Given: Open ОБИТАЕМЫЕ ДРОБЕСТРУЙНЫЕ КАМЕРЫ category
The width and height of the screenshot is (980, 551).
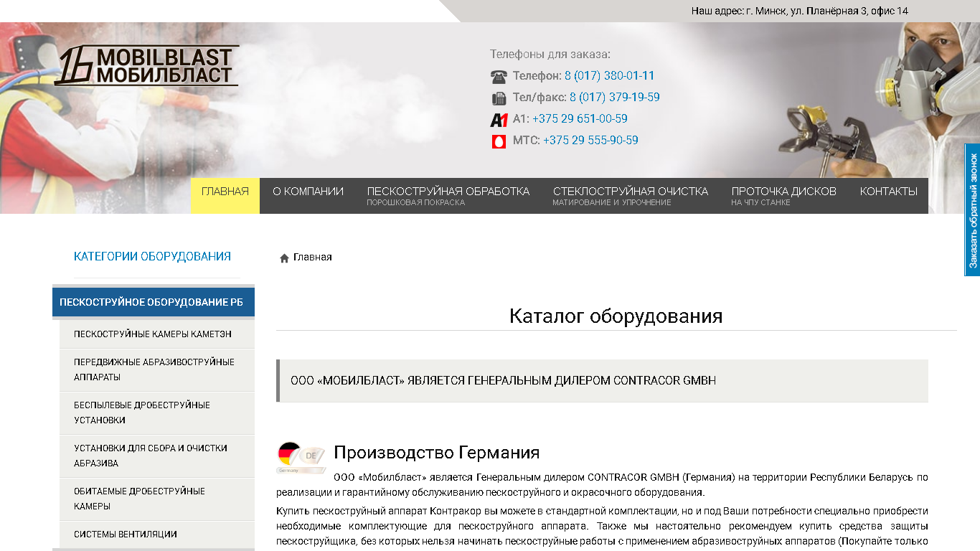Looking at the screenshot, I should tap(157, 499).
